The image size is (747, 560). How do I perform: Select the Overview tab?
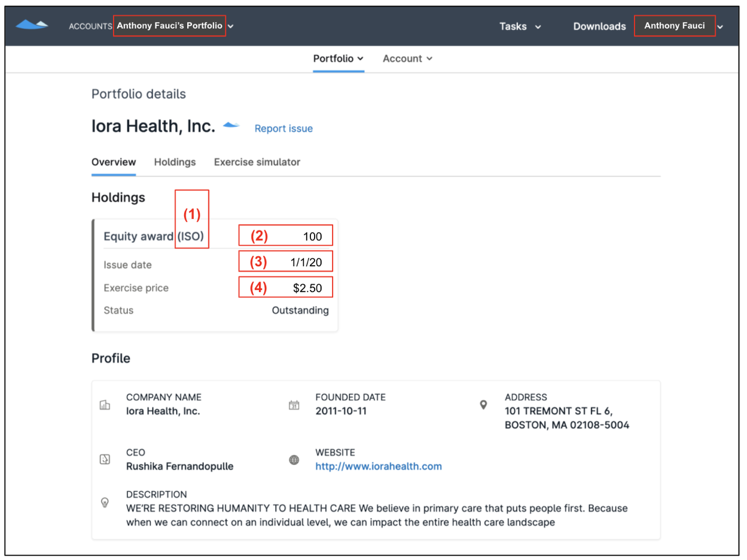coord(114,162)
